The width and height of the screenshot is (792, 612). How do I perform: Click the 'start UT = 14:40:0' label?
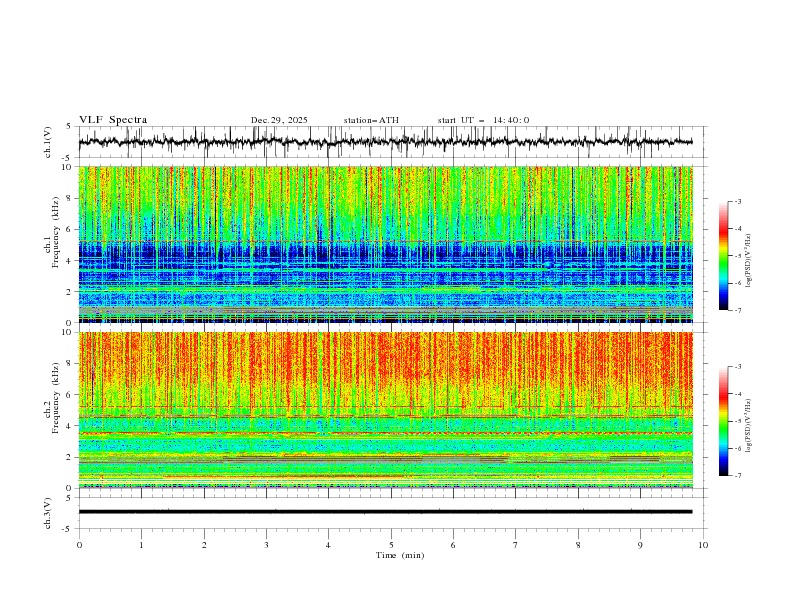[483, 120]
